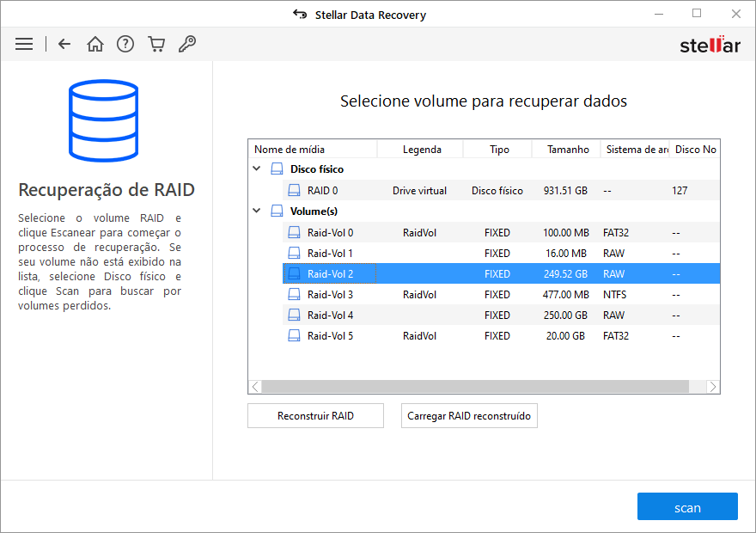Sort by Nome de mídia column

(x=313, y=149)
